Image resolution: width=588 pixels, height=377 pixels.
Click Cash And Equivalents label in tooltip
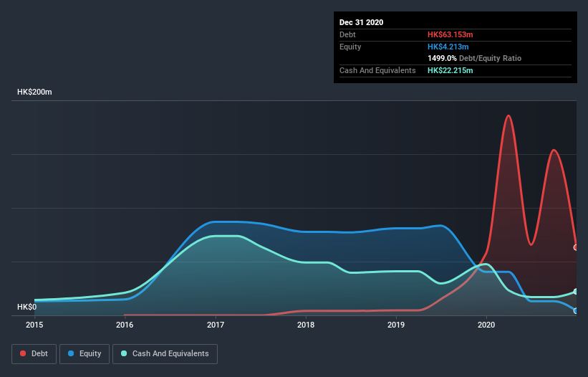377,70
